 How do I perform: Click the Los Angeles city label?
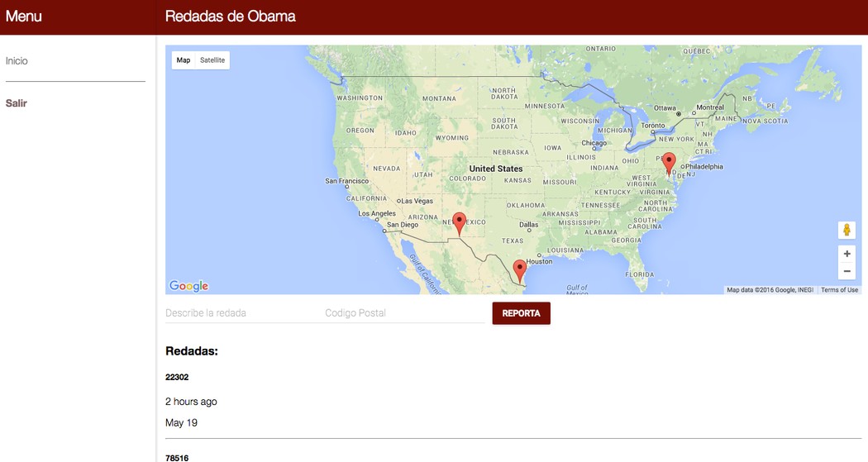point(377,213)
